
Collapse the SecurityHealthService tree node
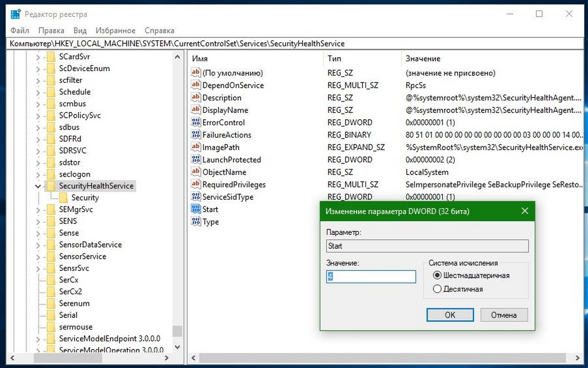click(38, 186)
